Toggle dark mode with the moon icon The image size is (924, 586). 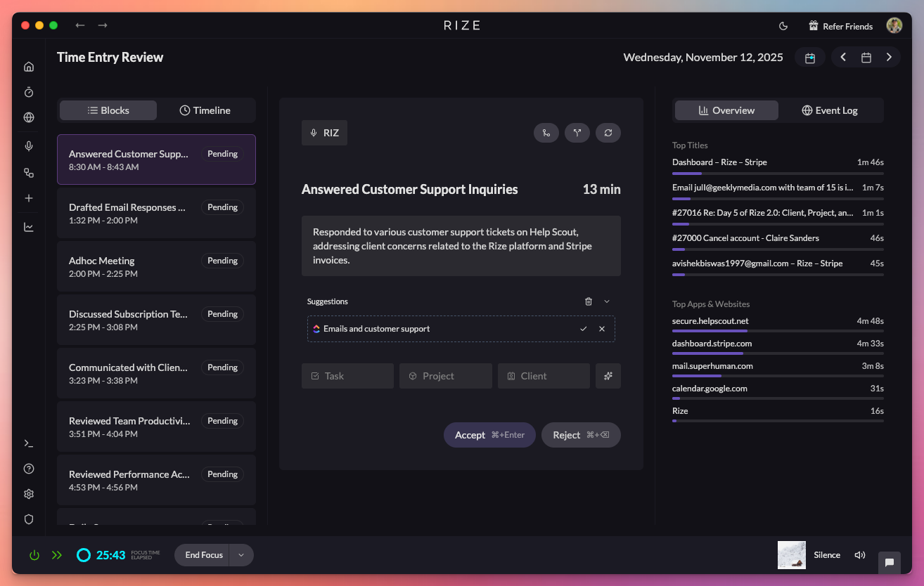pos(783,26)
